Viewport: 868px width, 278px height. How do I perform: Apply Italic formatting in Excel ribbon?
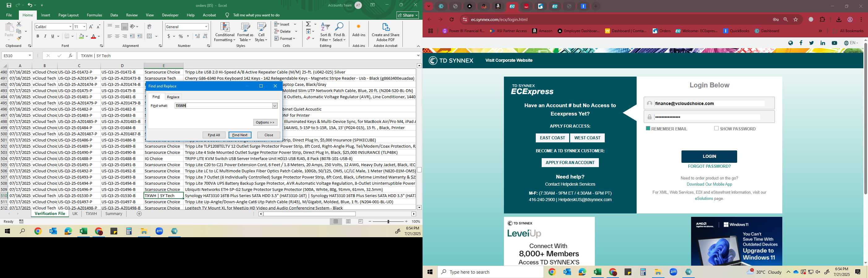(45, 36)
